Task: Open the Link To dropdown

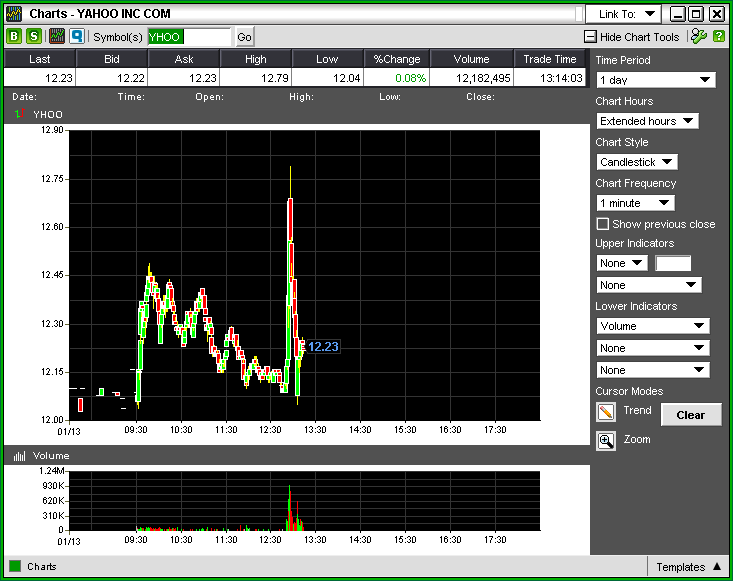Action: point(623,14)
